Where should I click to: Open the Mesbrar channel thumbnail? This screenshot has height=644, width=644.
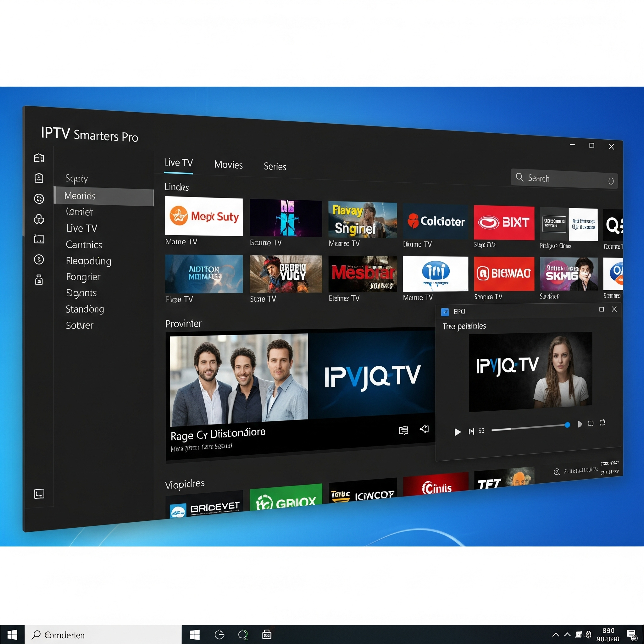(362, 274)
